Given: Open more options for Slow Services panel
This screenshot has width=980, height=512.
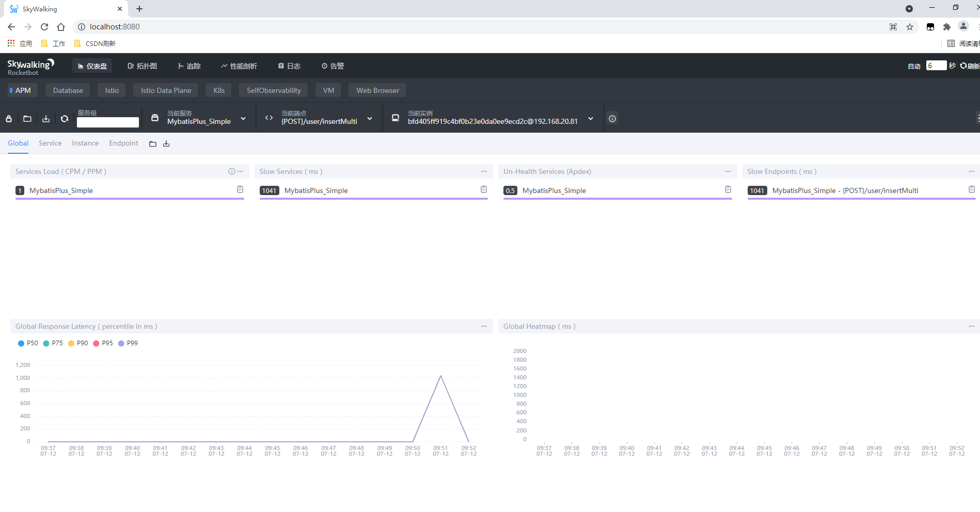Looking at the screenshot, I should tap(484, 171).
